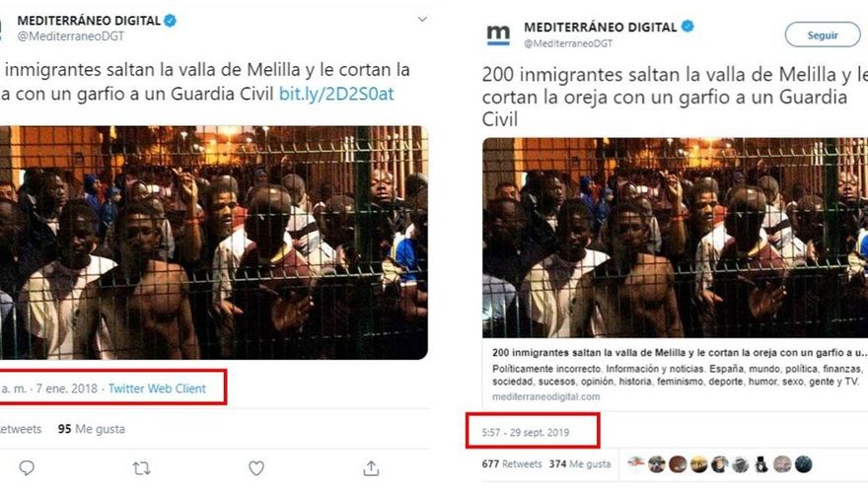Viewport: 868px width, 488px height.
Task: Click left tweet verified badge
Action: [x=170, y=21]
